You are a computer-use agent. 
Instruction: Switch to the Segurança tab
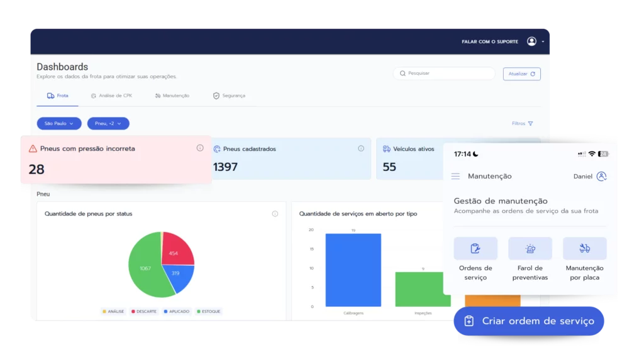click(x=229, y=96)
